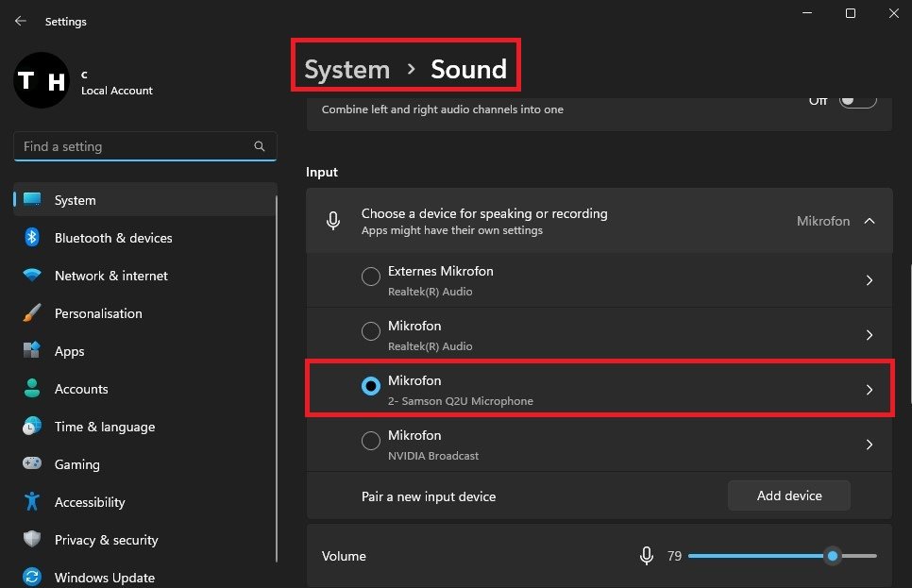Viewport: 912px width, 588px height.
Task: Click the back arrow in Settings header
Action: click(x=21, y=21)
